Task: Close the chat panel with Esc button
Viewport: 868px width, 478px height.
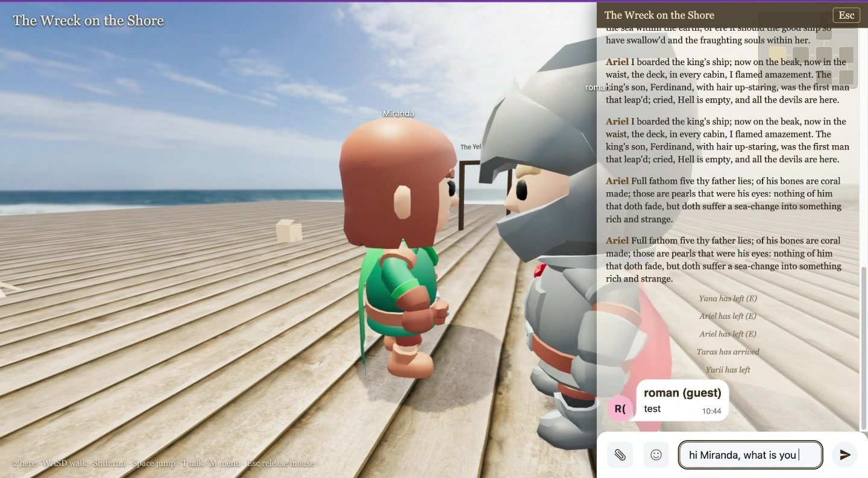Action: (846, 15)
